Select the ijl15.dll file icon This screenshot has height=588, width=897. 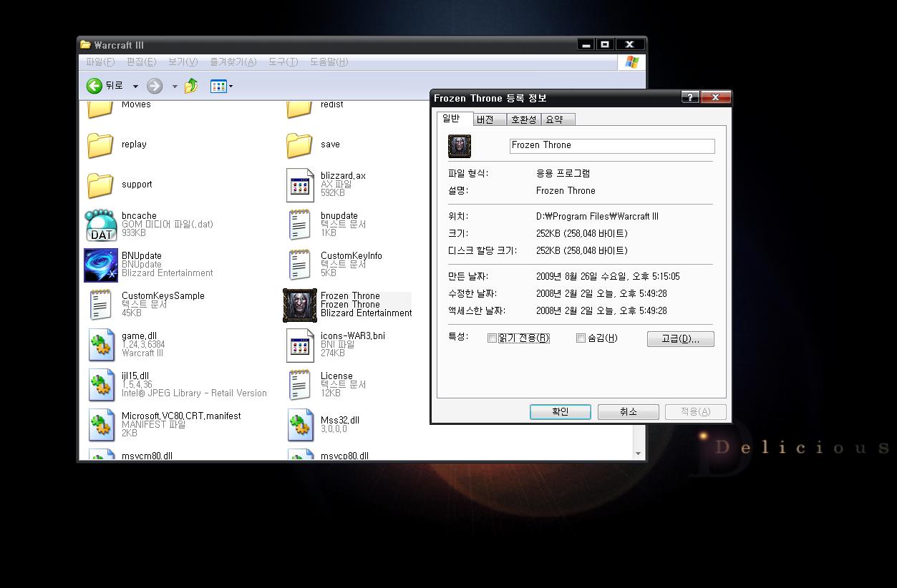(102, 386)
